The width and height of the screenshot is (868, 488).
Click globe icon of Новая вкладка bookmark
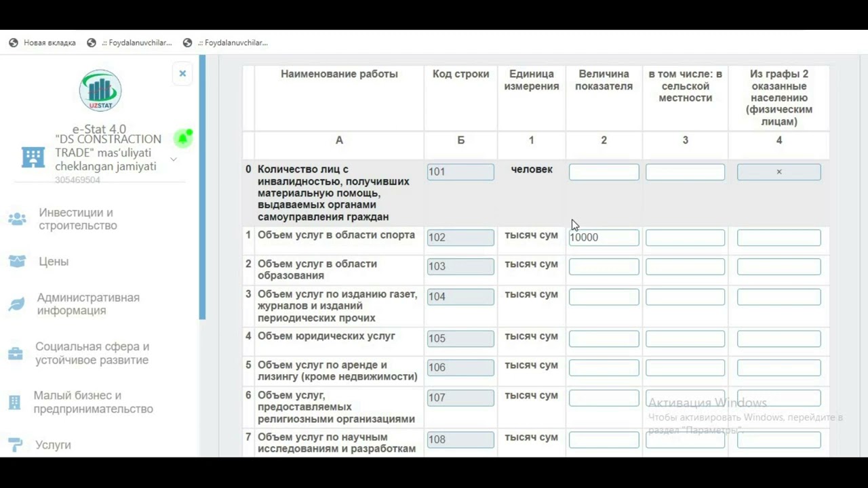click(x=14, y=43)
